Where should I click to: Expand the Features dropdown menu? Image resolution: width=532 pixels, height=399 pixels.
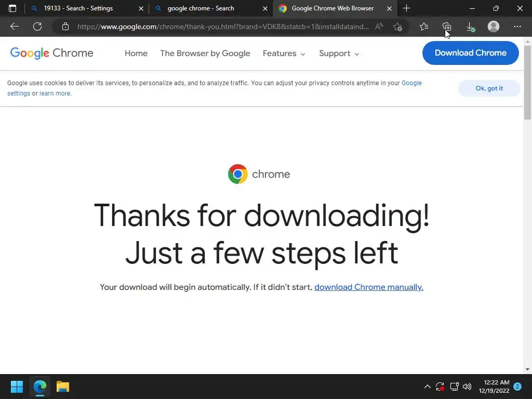(x=284, y=54)
